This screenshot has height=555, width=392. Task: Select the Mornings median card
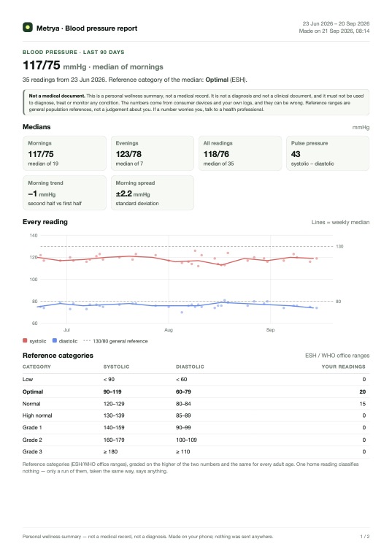pos(64,153)
